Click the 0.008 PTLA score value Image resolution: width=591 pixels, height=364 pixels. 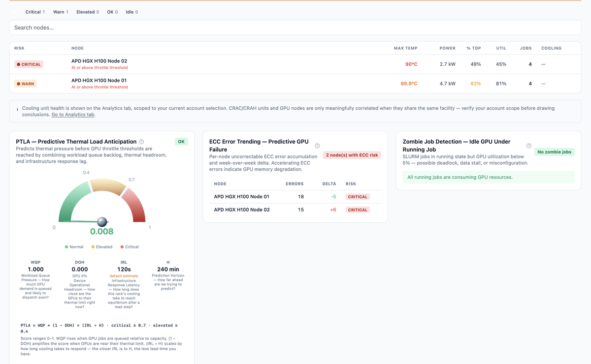pos(102,232)
